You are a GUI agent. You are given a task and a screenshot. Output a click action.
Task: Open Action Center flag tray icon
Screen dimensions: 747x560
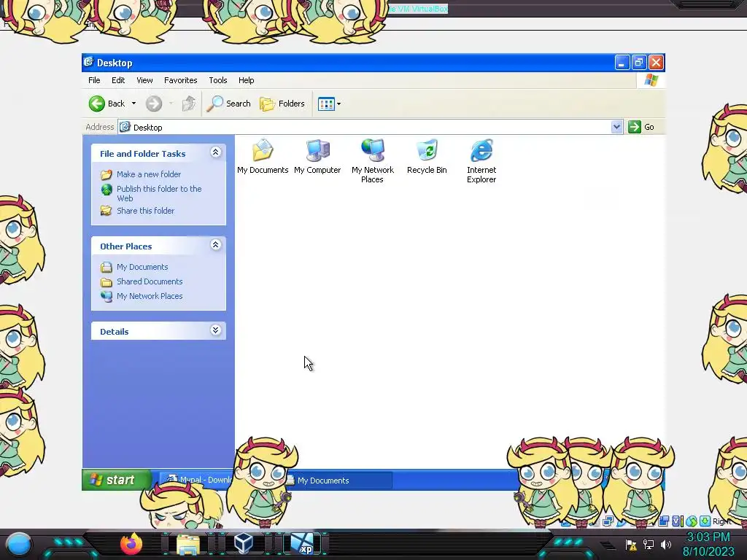631,545
